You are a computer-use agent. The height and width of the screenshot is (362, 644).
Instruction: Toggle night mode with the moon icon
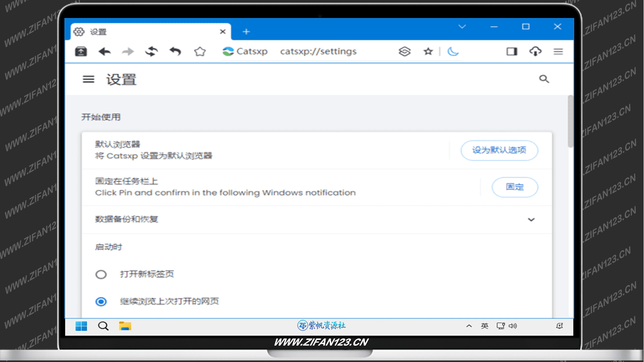pyautogui.click(x=453, y=51)
